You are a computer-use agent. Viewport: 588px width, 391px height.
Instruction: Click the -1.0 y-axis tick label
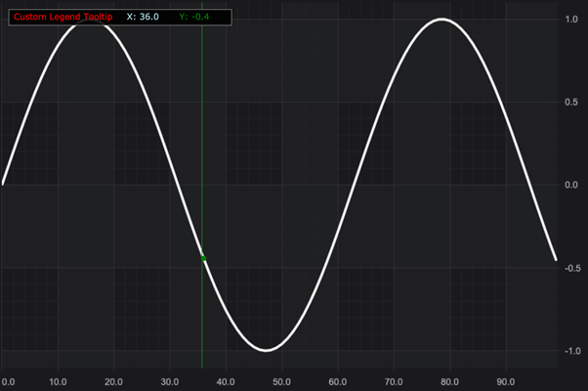570,351
